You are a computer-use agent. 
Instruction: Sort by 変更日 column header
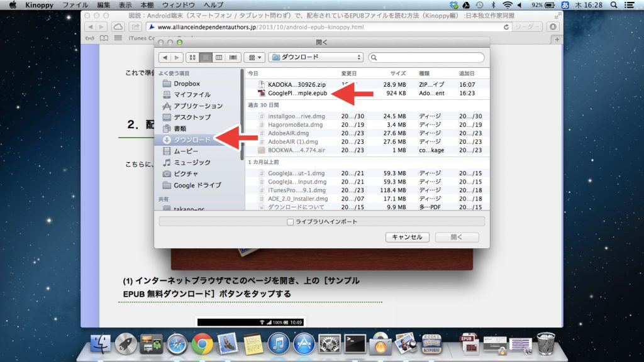tap(348, 74)
